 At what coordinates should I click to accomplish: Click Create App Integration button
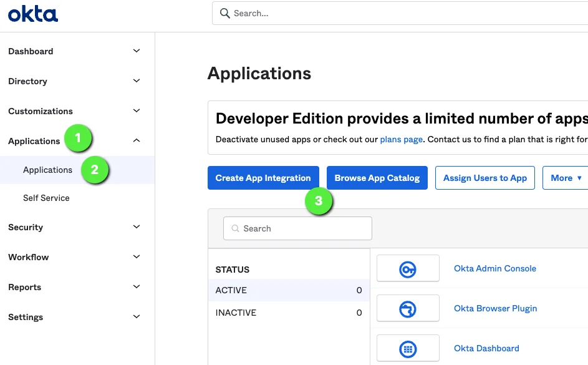(x=263, y=178)
